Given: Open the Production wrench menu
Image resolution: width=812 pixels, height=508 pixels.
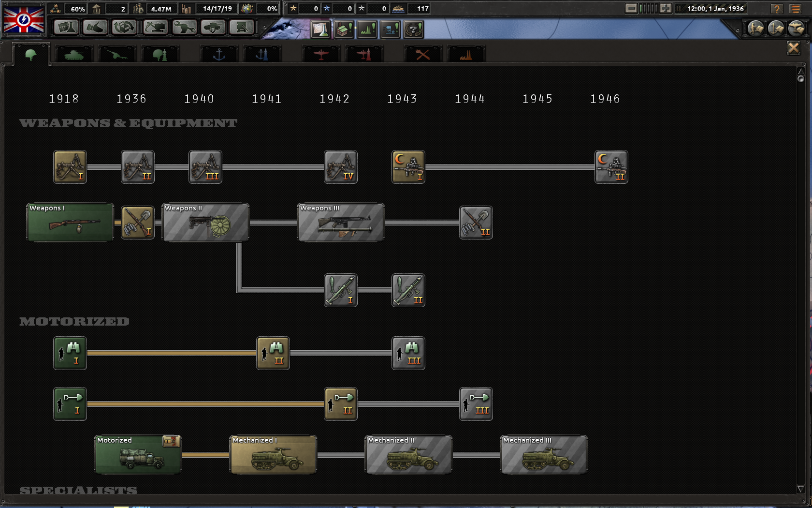Looking at the screenshot, I should click(x=184, y=27).
